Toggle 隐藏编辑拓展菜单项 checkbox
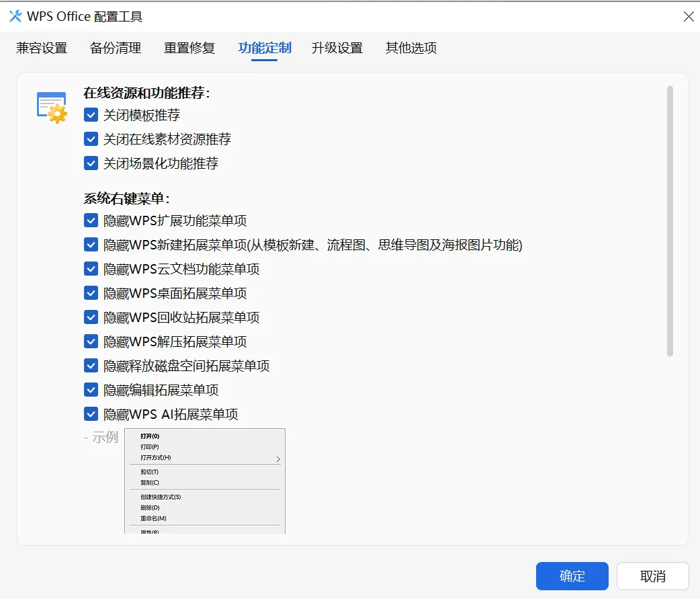Viewport: 700px width, 599px height. point(91,390)
